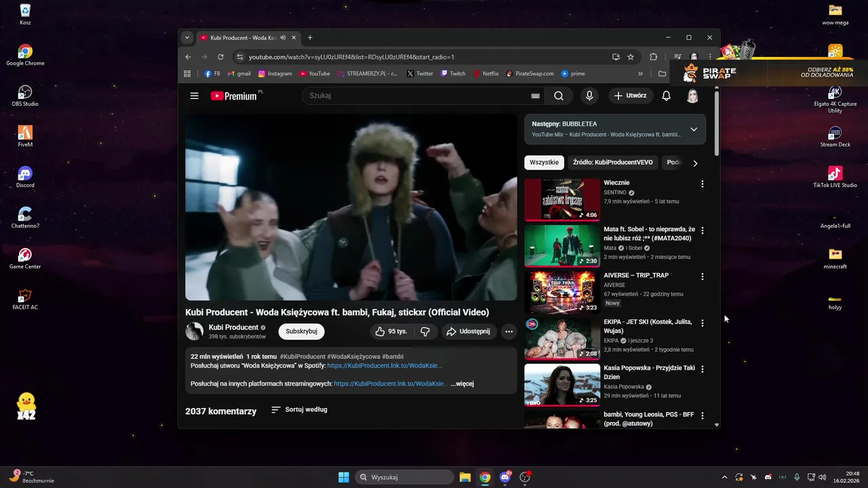This screenshot has width=868, height=488.
Task: Start voice search with microphone icon
Action: [589, 96]
